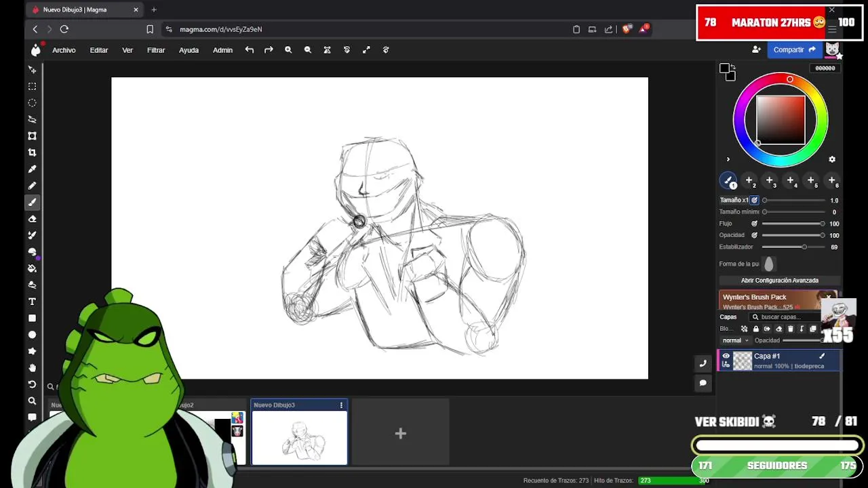The height and width of the screenshot is (488, 868).
Task: Toggle layer lock icon in Capas panel
Action: pyautogui.click(x=755, y=329)
